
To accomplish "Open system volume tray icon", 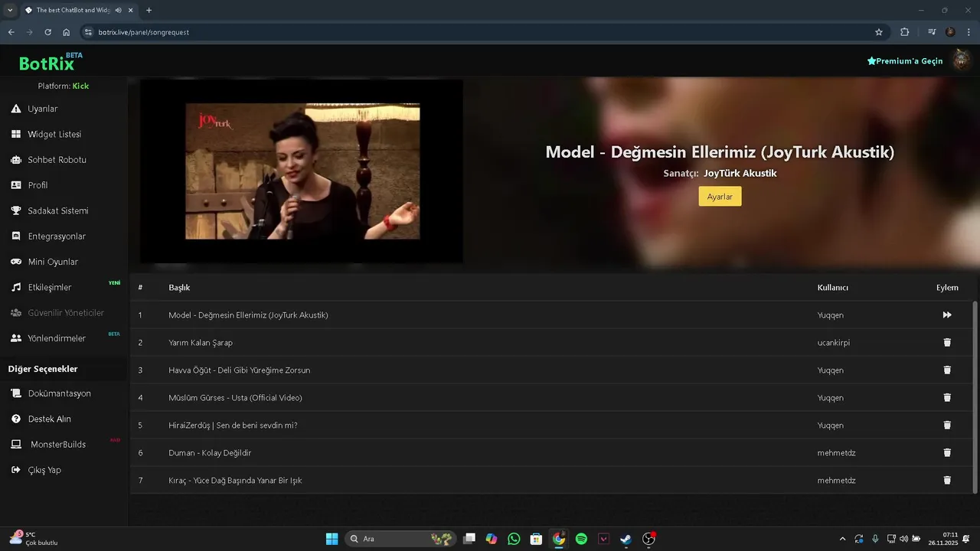I will click(903, 539).
